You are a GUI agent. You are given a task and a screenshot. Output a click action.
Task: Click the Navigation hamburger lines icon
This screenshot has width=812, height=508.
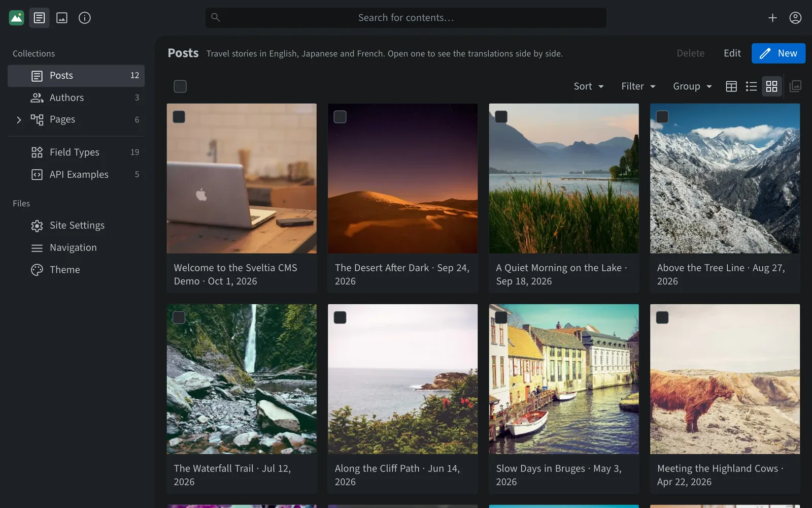click(37, 248)
